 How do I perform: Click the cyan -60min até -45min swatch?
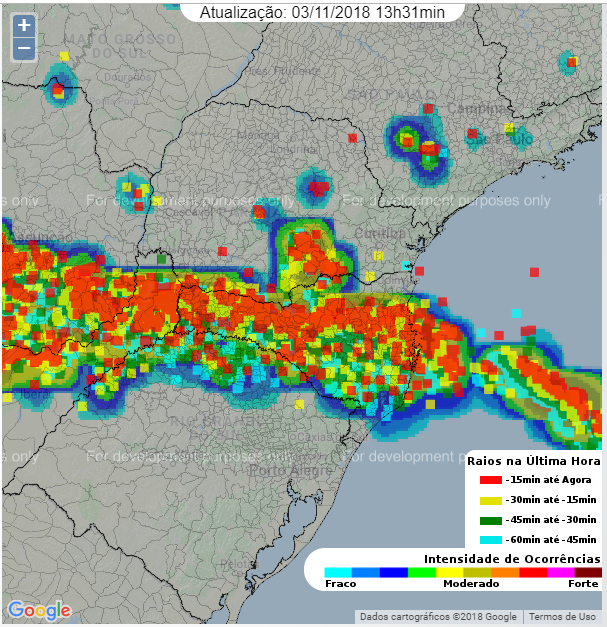point(486,540)
